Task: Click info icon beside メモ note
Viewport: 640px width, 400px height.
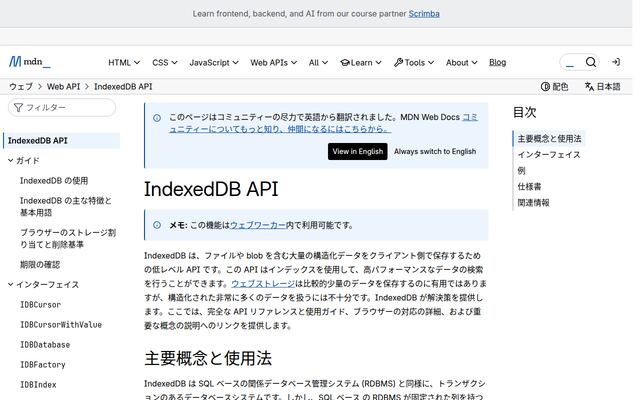Action: point(157,225)
